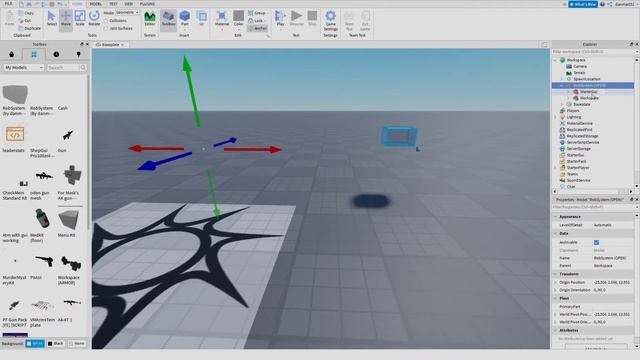Image resolution: width=640 pixels, height=360 pixels.
Task: Activate the Scale tool
Action: 80,18
